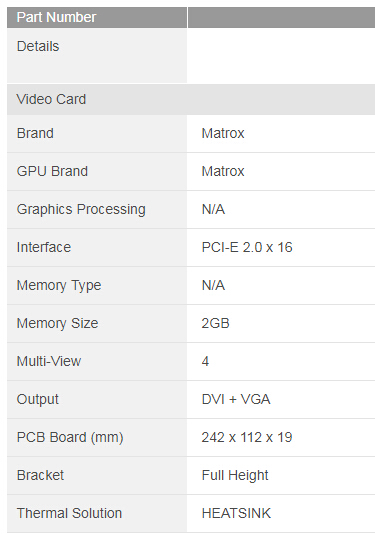Select the DVI + VGA output value
375x540 pixels.
(x=236, y=399)
